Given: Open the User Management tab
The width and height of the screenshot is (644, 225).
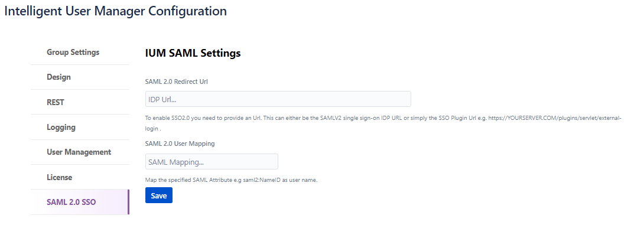Looking at the screenshot, I should [x=80, y=152].
